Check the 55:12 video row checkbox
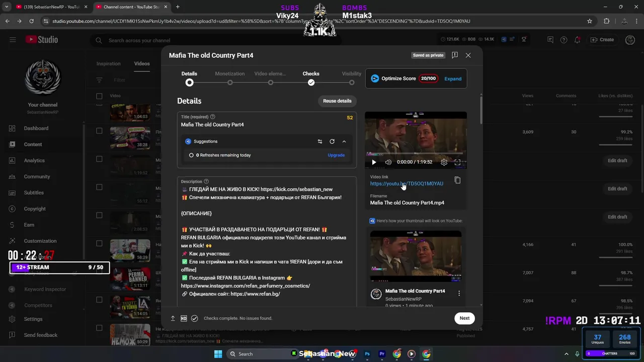Screen dimensions: 644x362 [x=99, y=187]
